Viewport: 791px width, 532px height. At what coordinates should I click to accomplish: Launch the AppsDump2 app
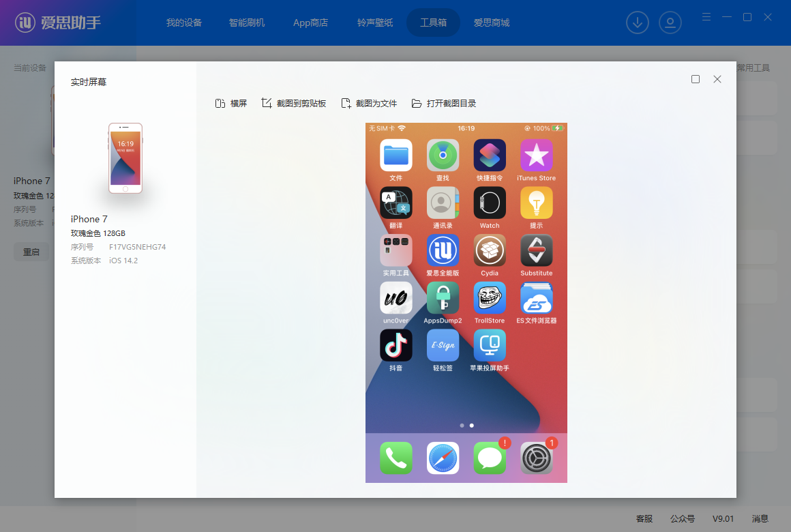point(443,298)
